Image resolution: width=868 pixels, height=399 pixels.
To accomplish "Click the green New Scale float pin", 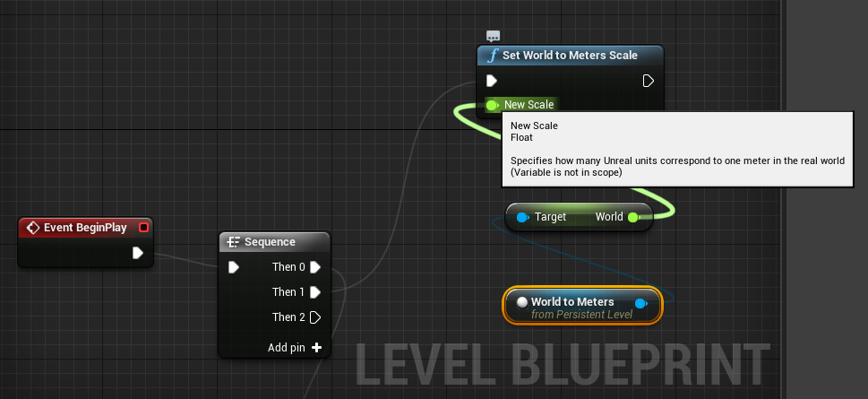I will (492, 105).
